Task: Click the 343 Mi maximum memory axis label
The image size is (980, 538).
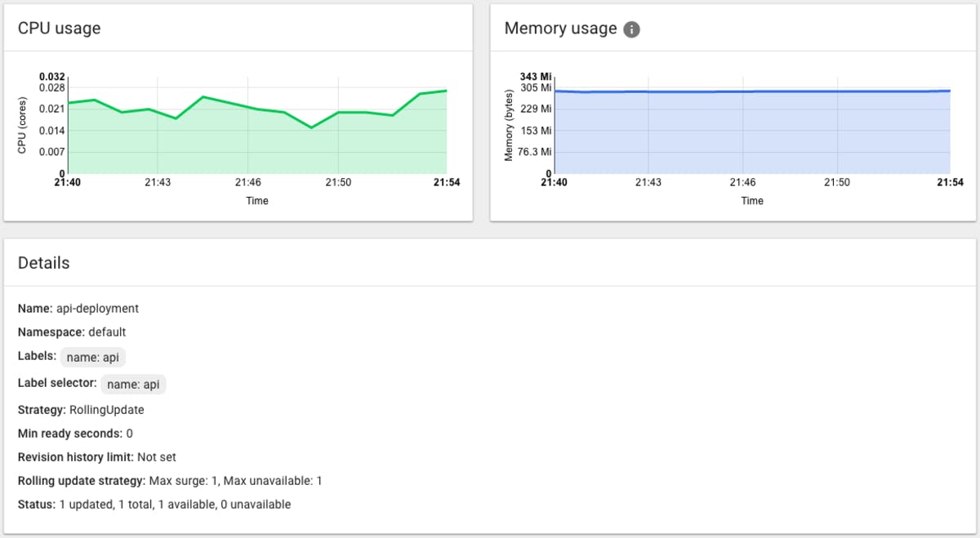Action: (x=536, y=77)
